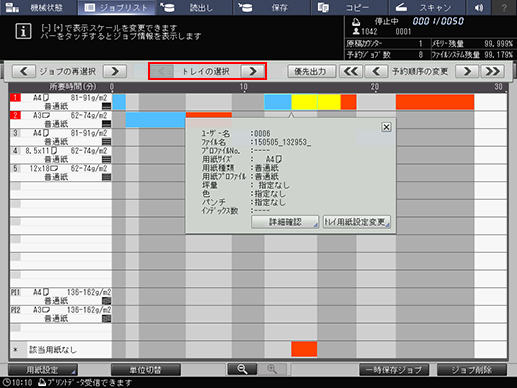Screen dimensions: 517x388
Task: Select the long orange job bar on tray 1
Action: [435, 102]
